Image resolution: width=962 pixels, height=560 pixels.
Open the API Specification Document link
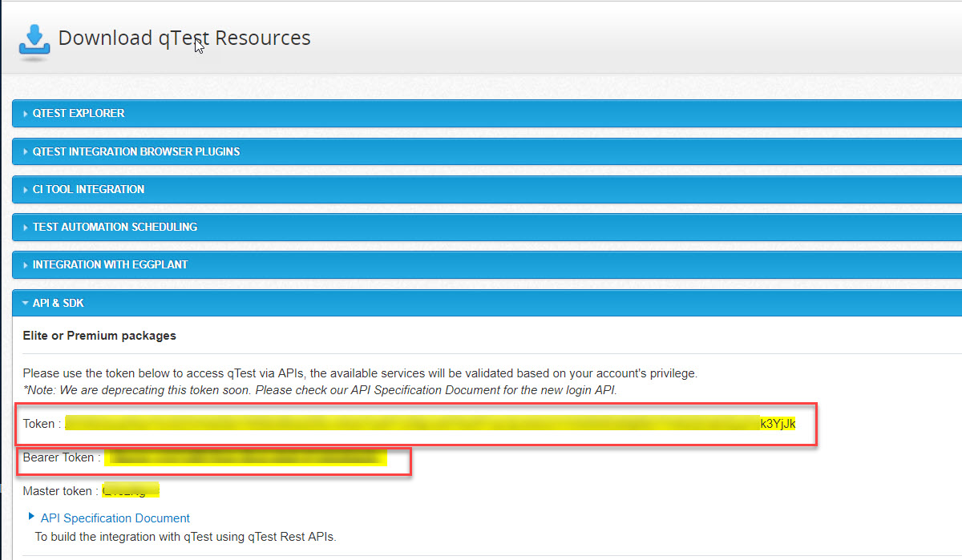click(115, 518)
